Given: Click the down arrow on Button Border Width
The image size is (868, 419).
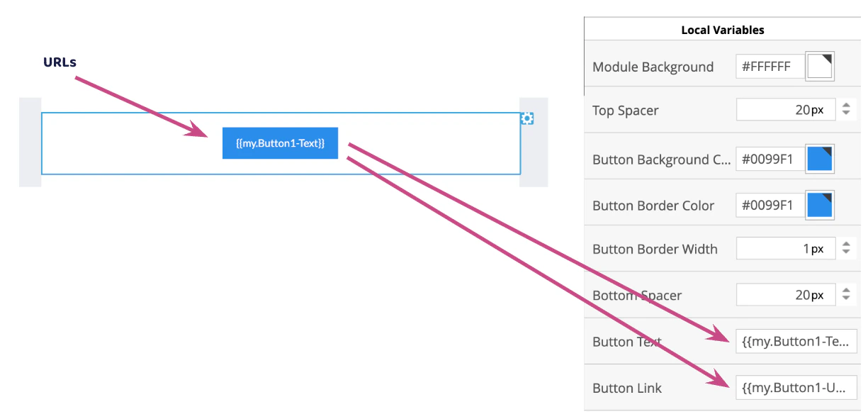Looking at the screenshot, I should click(x=847, y=252).
